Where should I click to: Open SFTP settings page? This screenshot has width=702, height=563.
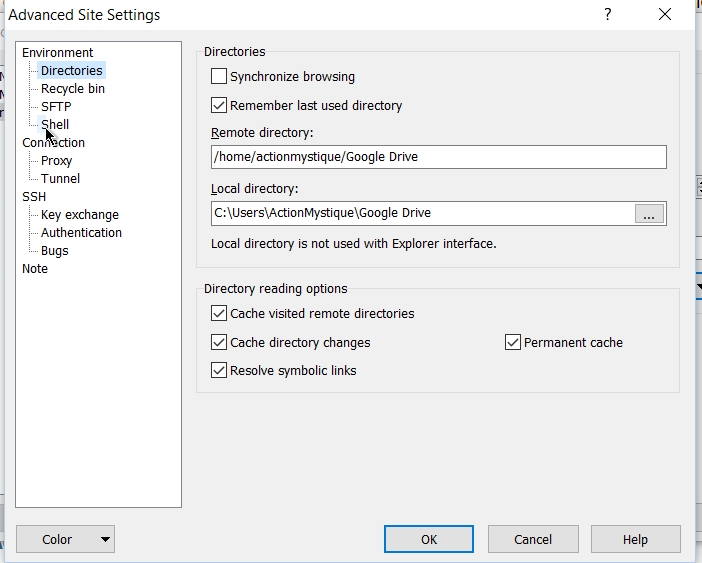pyautogui.click(x=56, y=106)
